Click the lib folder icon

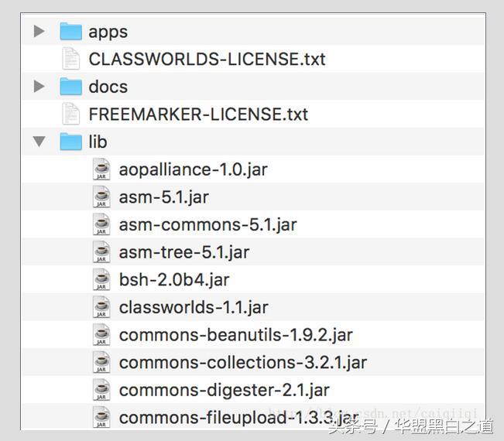[x=70, y=142]
